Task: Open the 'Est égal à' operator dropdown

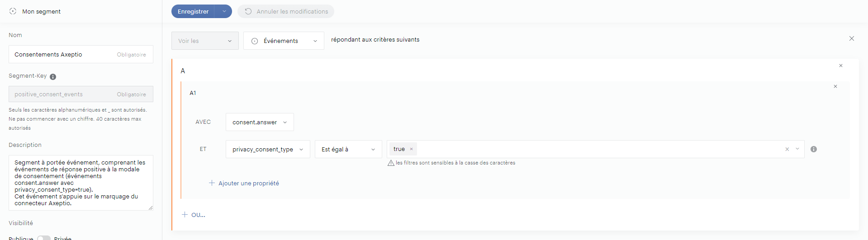Action: coord(348,149)
